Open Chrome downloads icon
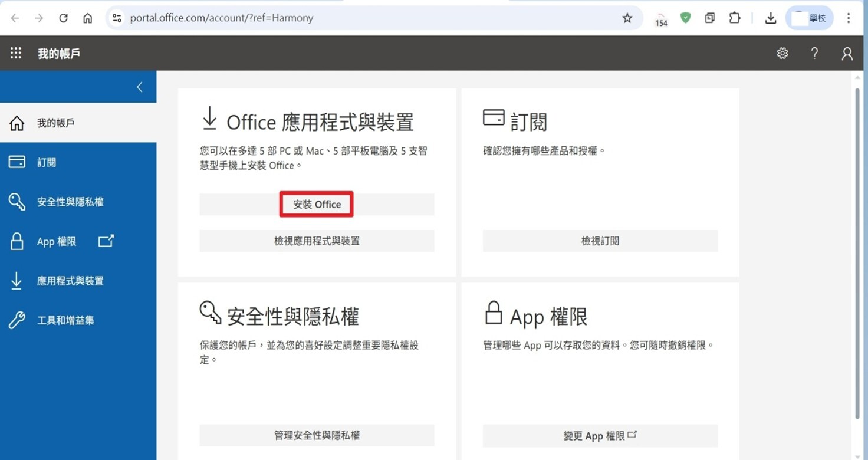The image size is (868, 460). click(770, 18)
